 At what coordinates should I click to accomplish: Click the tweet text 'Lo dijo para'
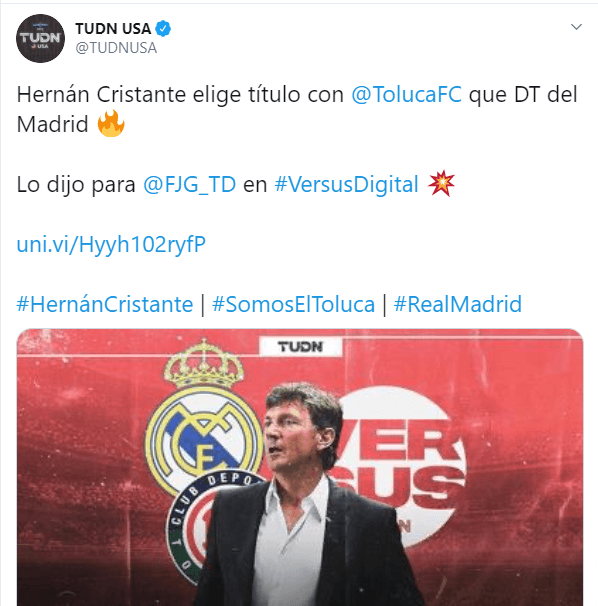click(x=76, y=184)
